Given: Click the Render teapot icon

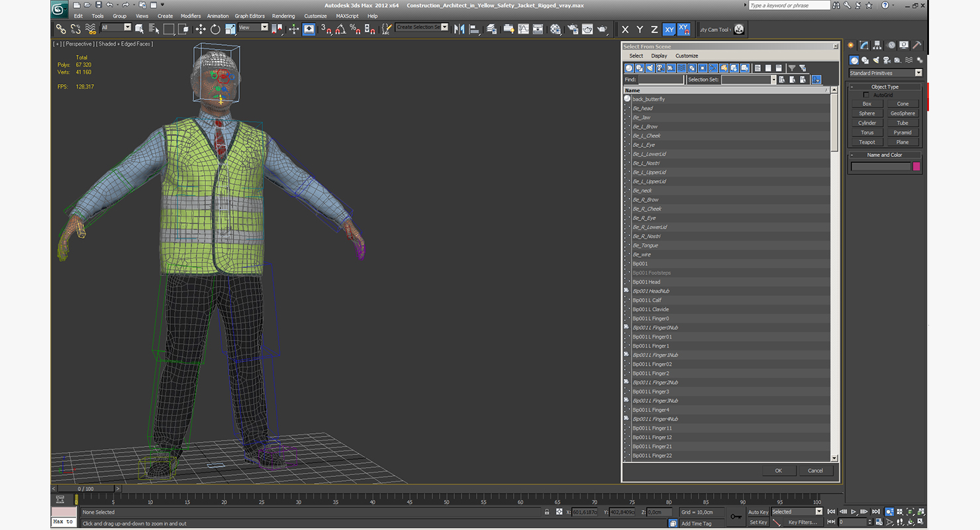Looking at the screenshot, I should point(602,29).
